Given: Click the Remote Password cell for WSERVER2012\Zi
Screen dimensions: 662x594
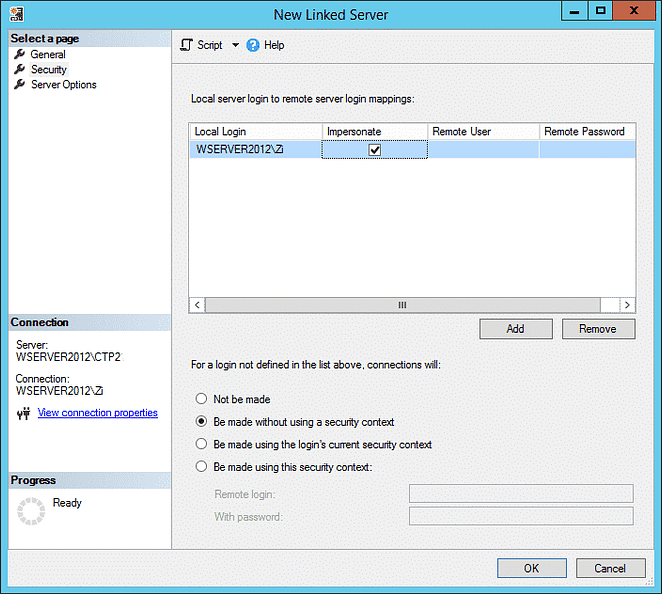Looking at the screenshot, I should point(588,149).
